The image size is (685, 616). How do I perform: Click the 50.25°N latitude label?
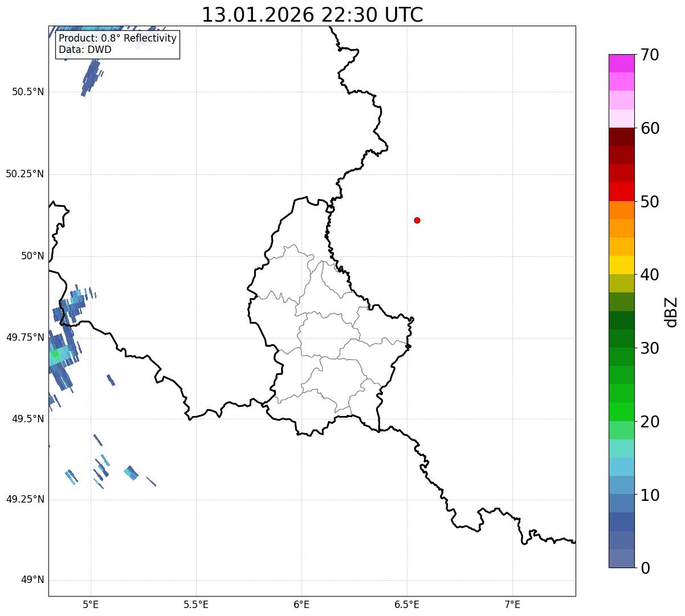pyautogui.click(x=25, y=174)
